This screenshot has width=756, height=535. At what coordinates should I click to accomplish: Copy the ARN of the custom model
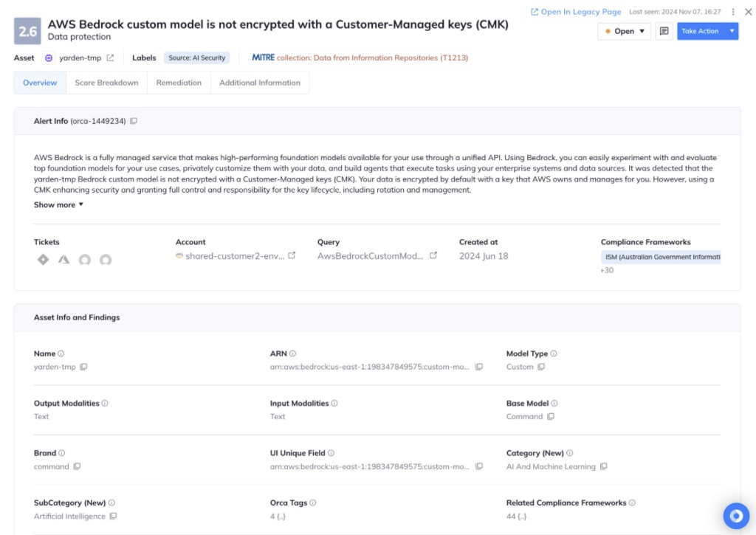pyautogui.click(x=478, y=367)
